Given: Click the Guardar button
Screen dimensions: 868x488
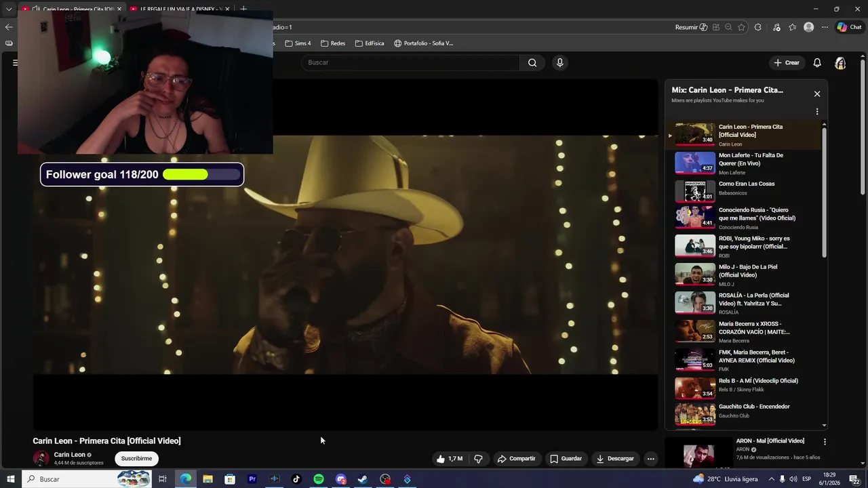Looking at the screenshot, I should click(566, 459).
